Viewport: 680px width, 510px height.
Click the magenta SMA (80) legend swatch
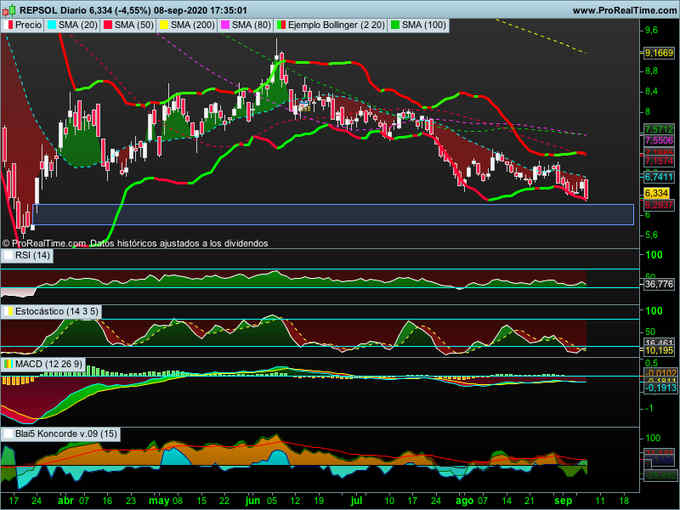pyautogui.click(x=225, y=23)
